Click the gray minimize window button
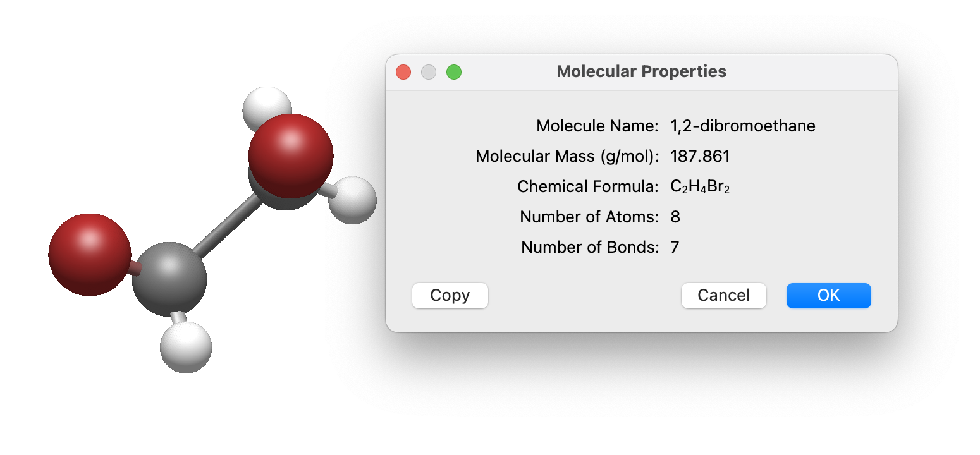The image size is (980, 455). pos(429,72)
